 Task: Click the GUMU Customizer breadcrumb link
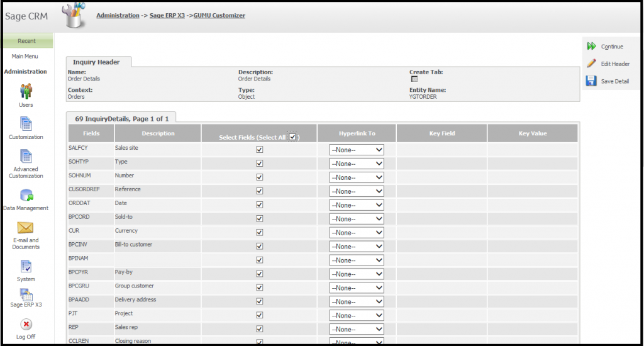pos(219,15)
